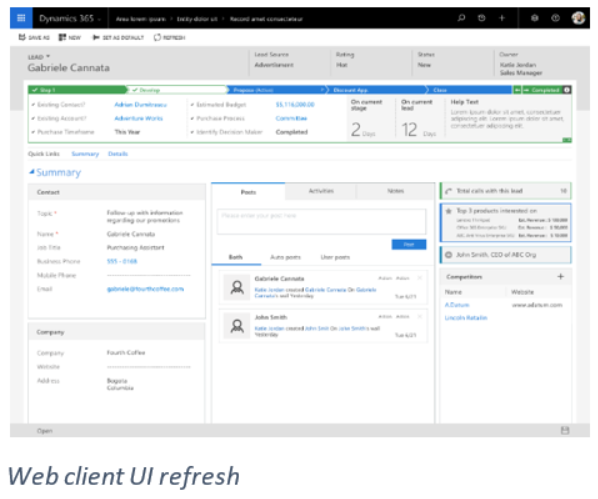Click Save As in command bar
This screenshot has height=499, width=598.
tap(34, 37)
